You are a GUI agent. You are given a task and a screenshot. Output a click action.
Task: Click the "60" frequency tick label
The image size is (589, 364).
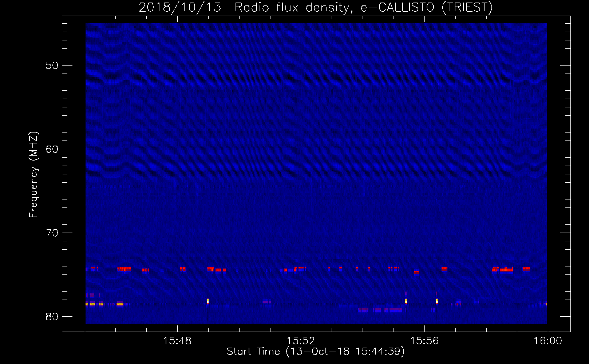(52, 149)
